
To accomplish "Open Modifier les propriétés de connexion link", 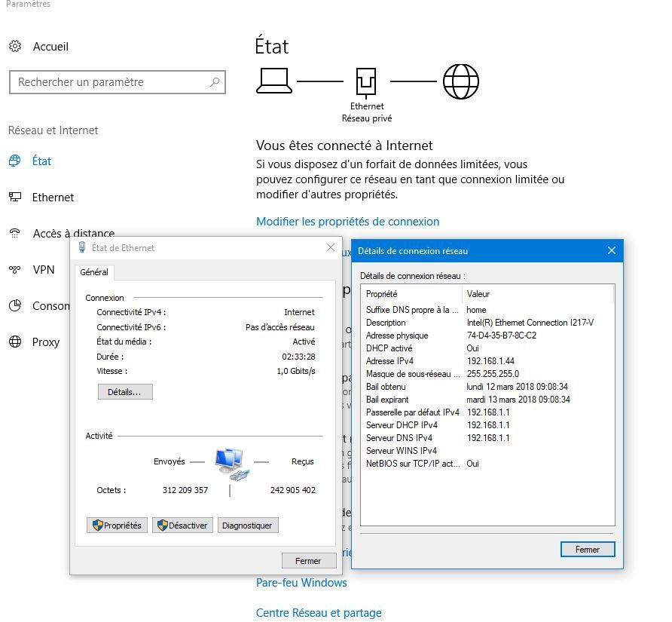I will pos(347,222).
